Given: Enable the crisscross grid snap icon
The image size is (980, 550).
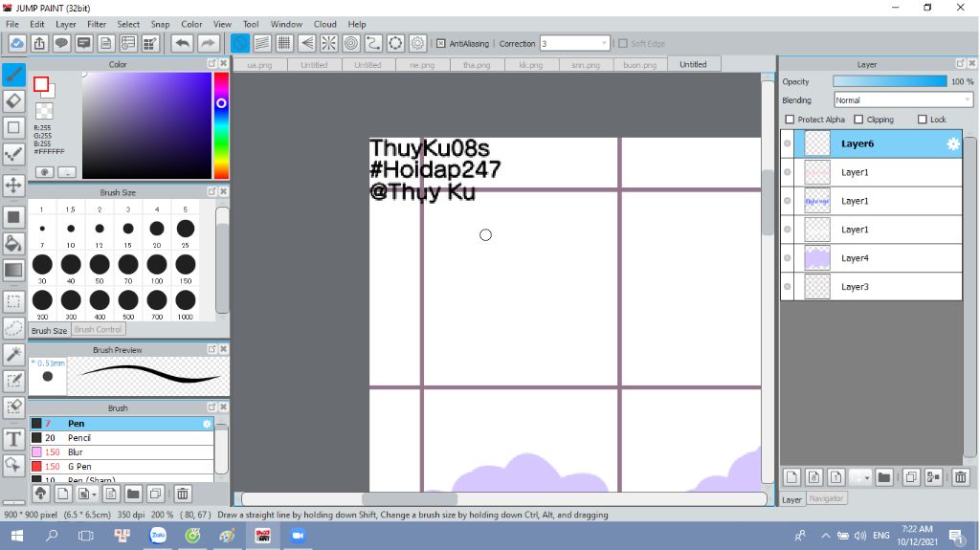Looking at the screenshot, I should click(x=284, y=43).
